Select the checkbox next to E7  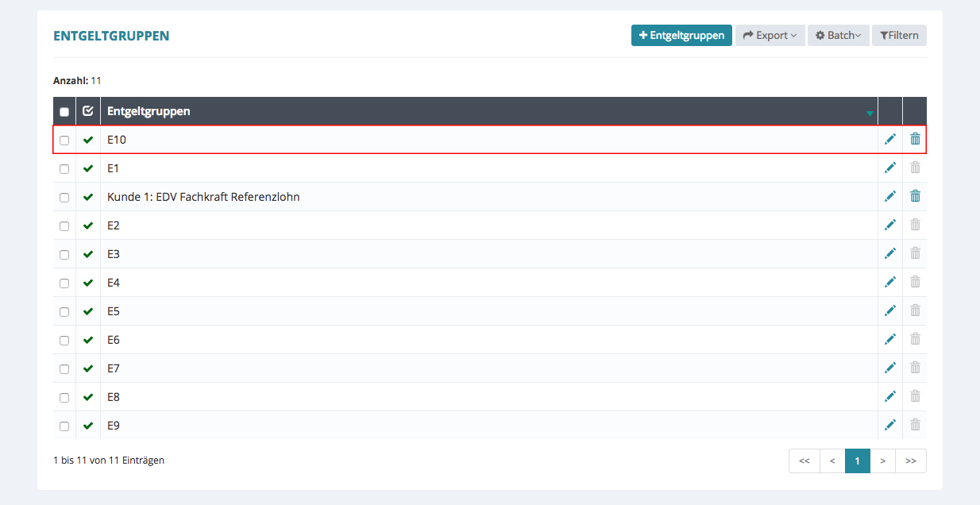[64, 369]
